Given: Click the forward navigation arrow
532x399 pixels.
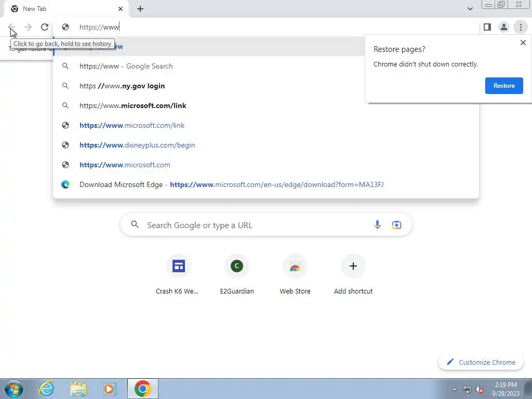Looking at the screenshot, I should [28, 27].
